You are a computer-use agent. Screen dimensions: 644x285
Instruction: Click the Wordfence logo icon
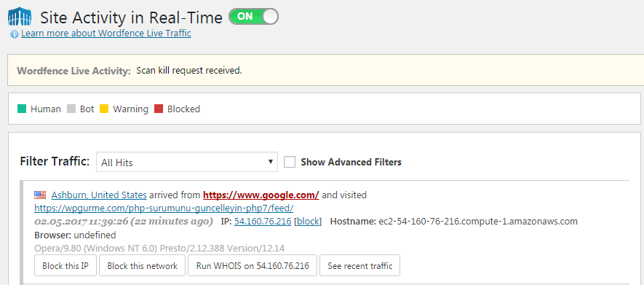pos(20,17)
